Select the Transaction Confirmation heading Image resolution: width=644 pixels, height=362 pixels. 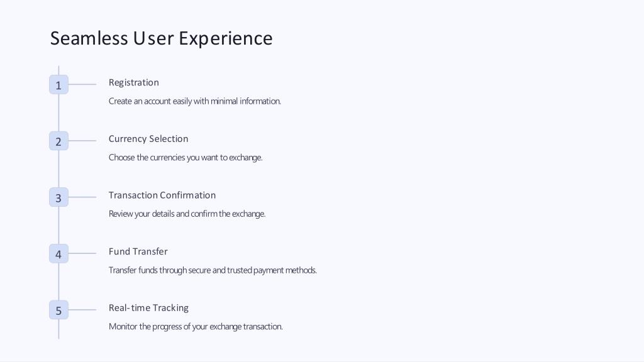pos(162,195)
